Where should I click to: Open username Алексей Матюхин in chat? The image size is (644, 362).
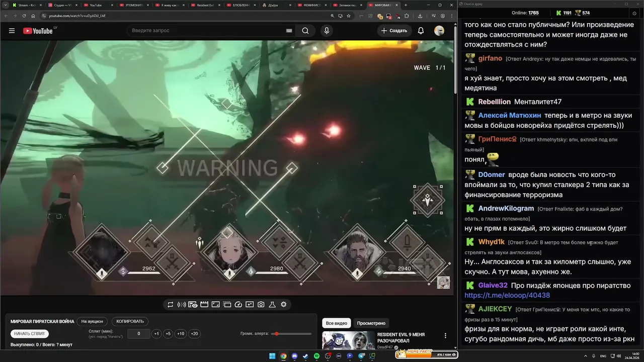click(x=510, y=115)
